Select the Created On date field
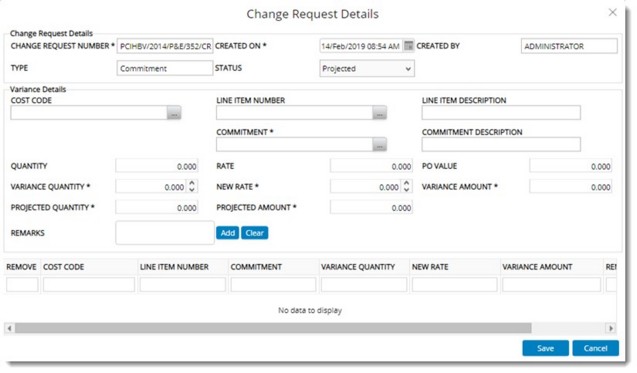The height and width of the screenshot is (373, 637). tap(361, 46)
